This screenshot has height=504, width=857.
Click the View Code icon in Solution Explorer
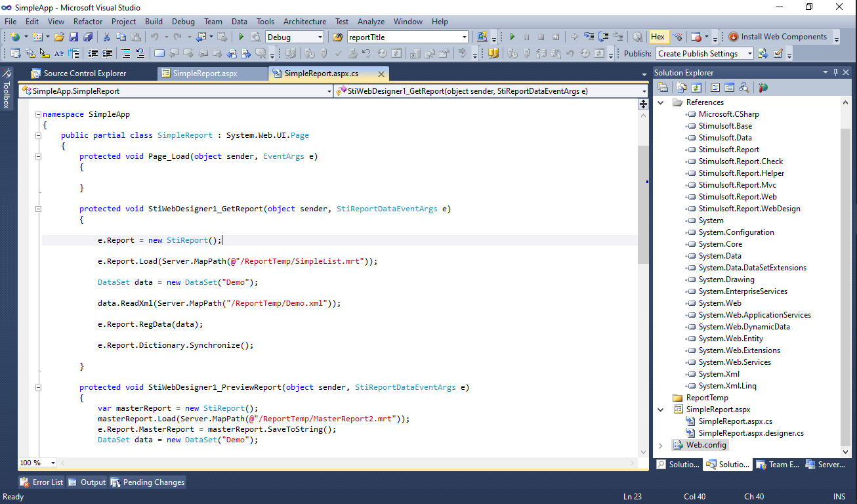(x=715, y=87)
